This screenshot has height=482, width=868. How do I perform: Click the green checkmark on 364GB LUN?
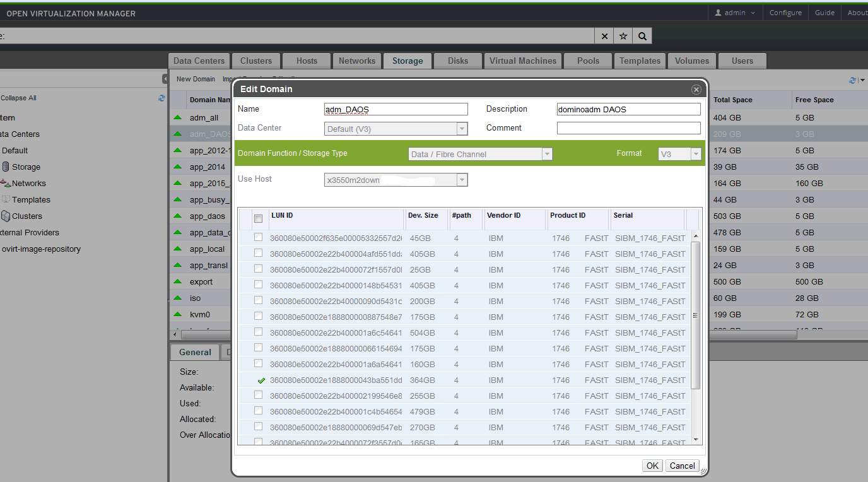261,380
